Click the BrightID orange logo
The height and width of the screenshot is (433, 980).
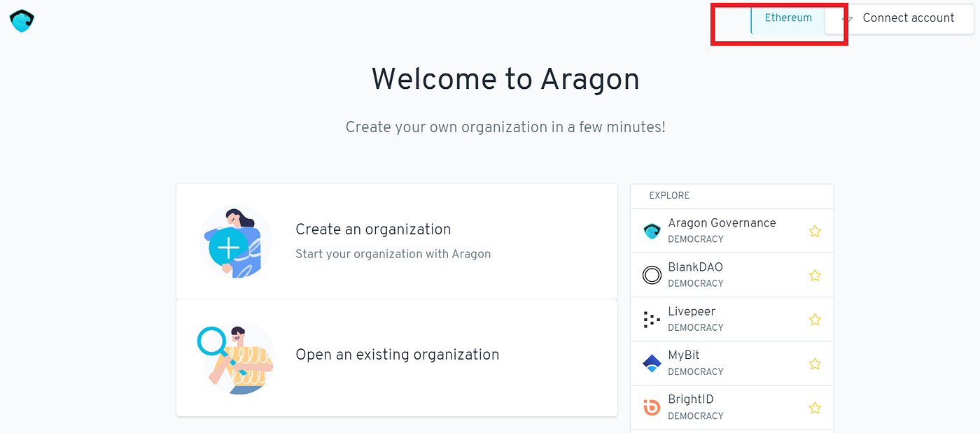point(652,408)
